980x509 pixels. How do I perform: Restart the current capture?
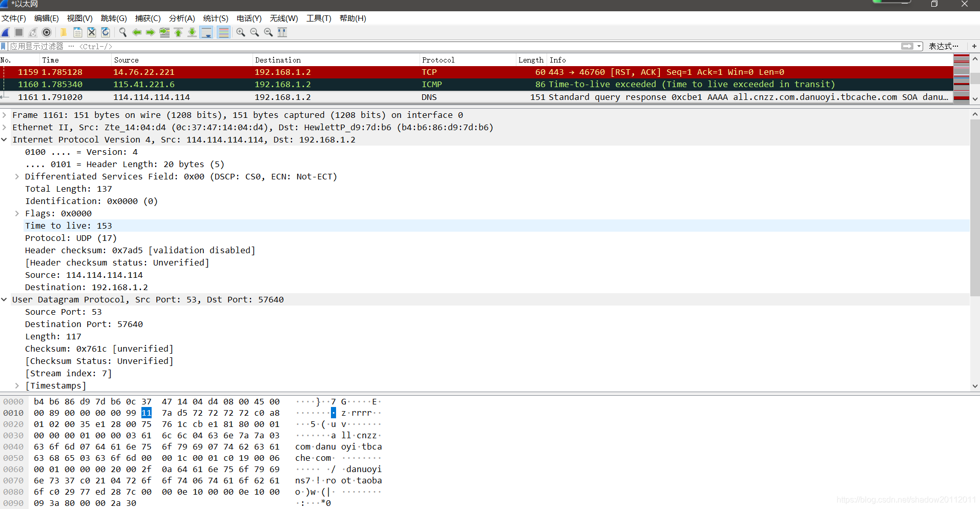coord(33,32)
